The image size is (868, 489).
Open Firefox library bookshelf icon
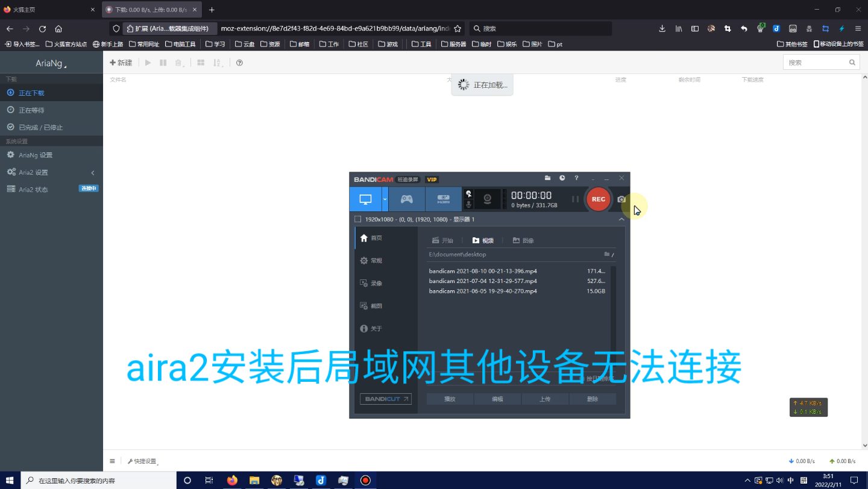(679, 28)
